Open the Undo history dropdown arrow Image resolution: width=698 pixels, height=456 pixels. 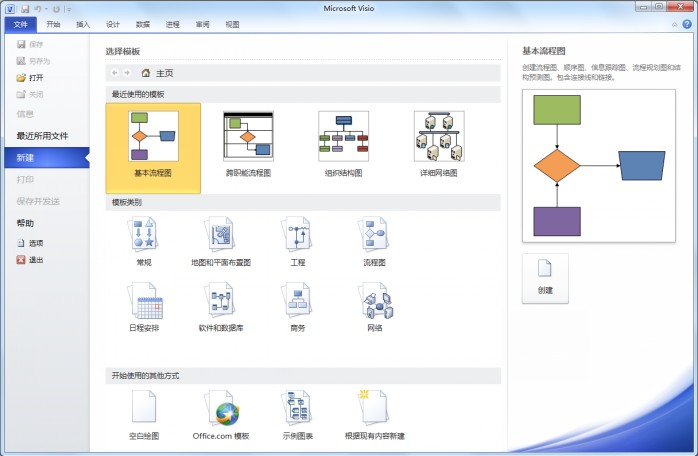point(46,9)
